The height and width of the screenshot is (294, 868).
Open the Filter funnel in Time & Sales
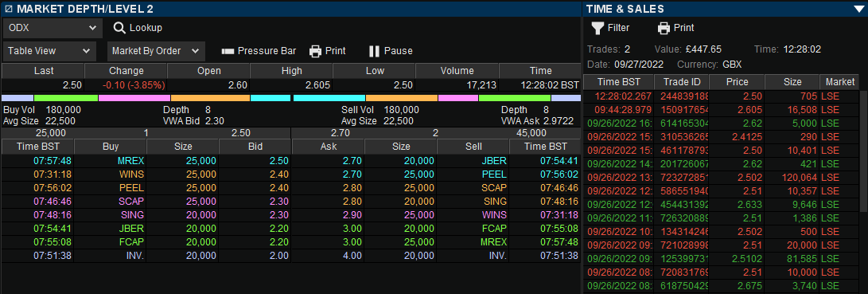click(x=610, y=28)
